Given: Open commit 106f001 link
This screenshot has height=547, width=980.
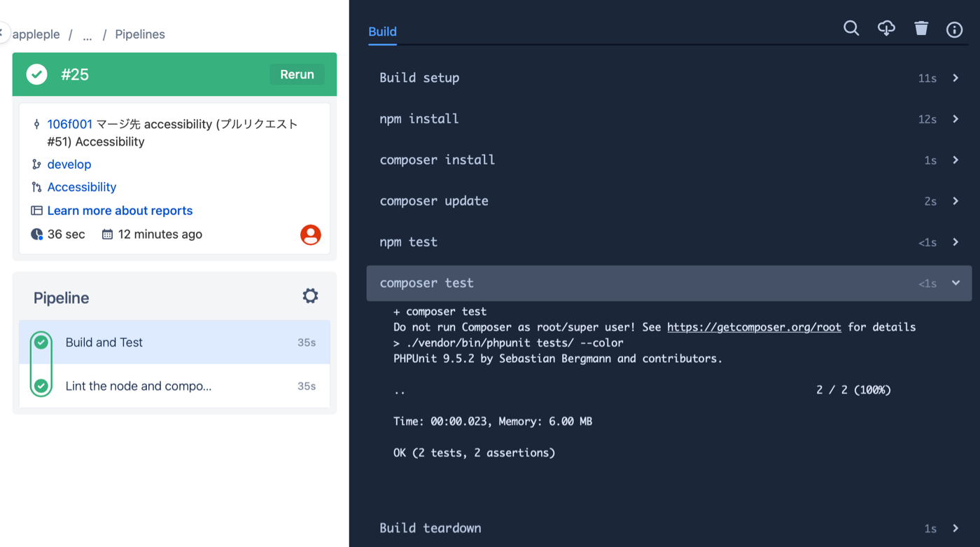Looking at the screenshot, I should 69,124.
